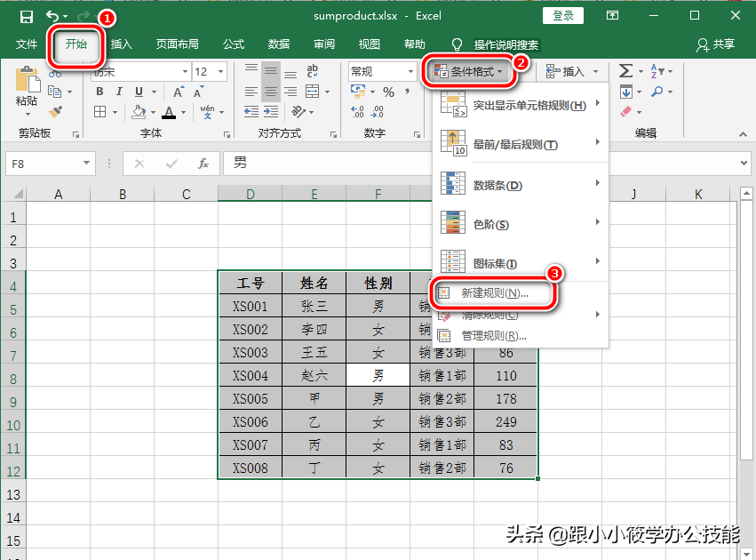
Task: Click the Find and Select magnifier icon
Action: (657, 92)
